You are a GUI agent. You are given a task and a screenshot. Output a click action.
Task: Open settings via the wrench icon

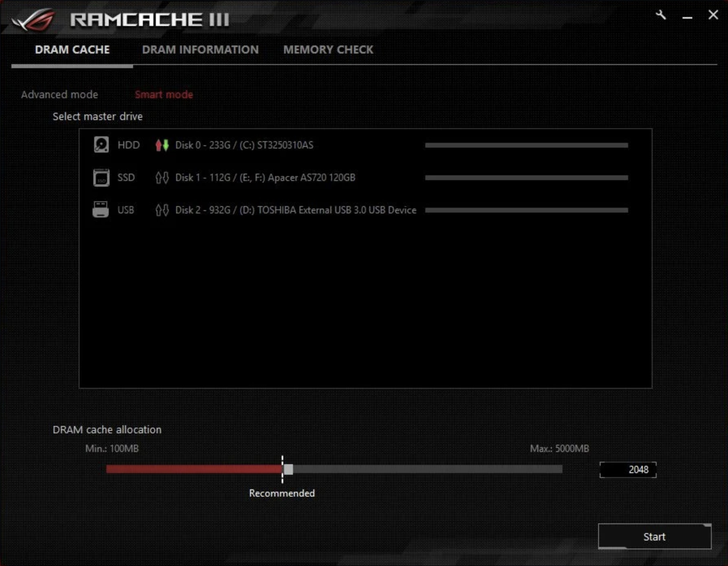pos(661,15)
